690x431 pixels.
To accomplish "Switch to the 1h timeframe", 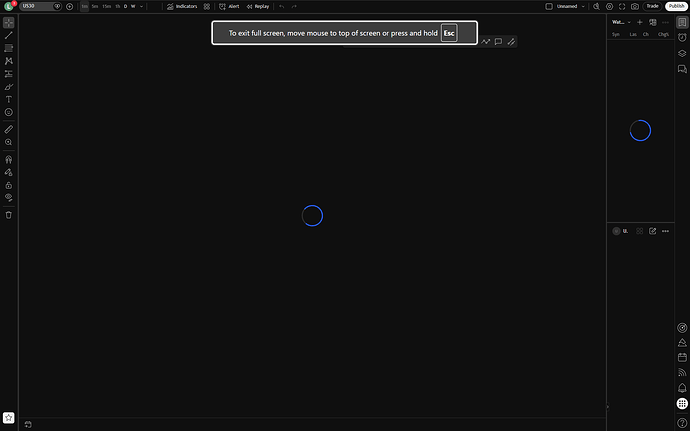I will click(117, 6).
